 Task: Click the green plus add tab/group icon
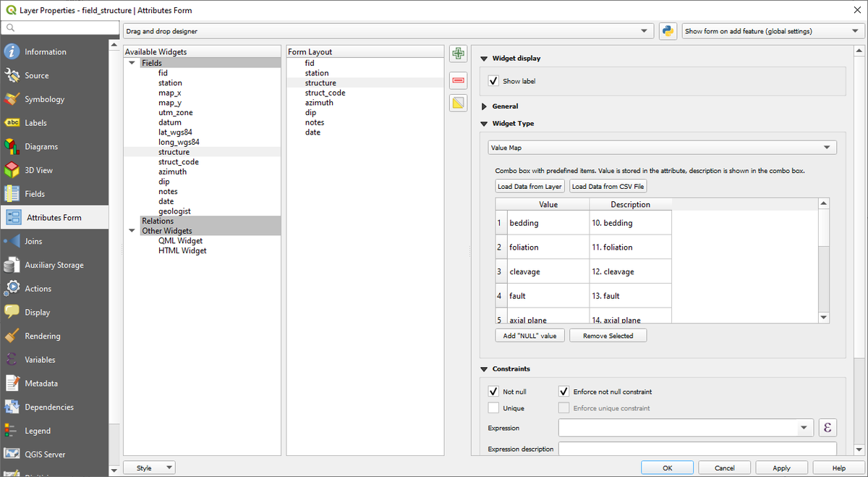point(458,54)
